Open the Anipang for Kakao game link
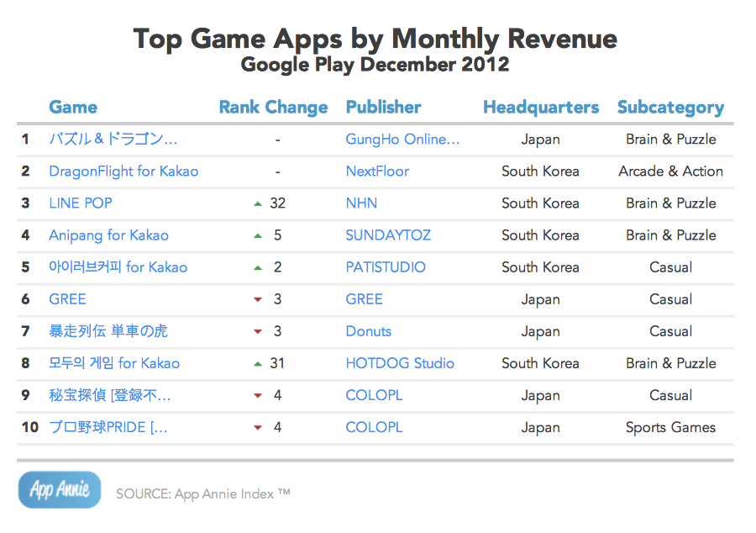The image size is (756, 533). point(108,235)
